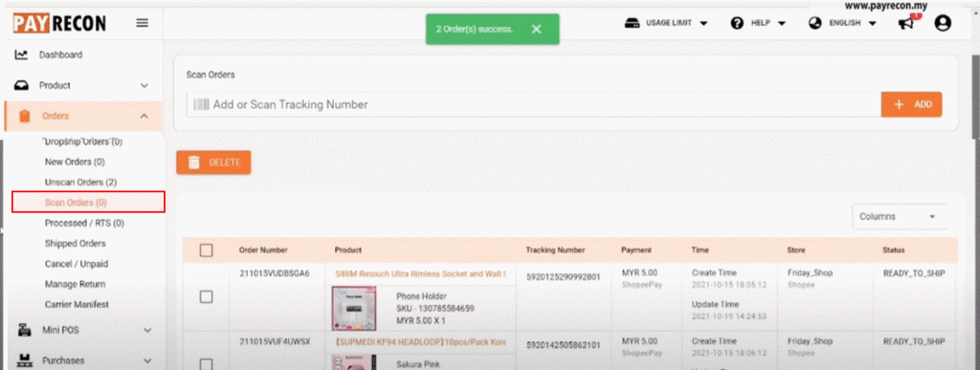The width and height of the screenshot is (980, 370).
Task: Open Shipped Orders
Action: [x=75, y=244]
